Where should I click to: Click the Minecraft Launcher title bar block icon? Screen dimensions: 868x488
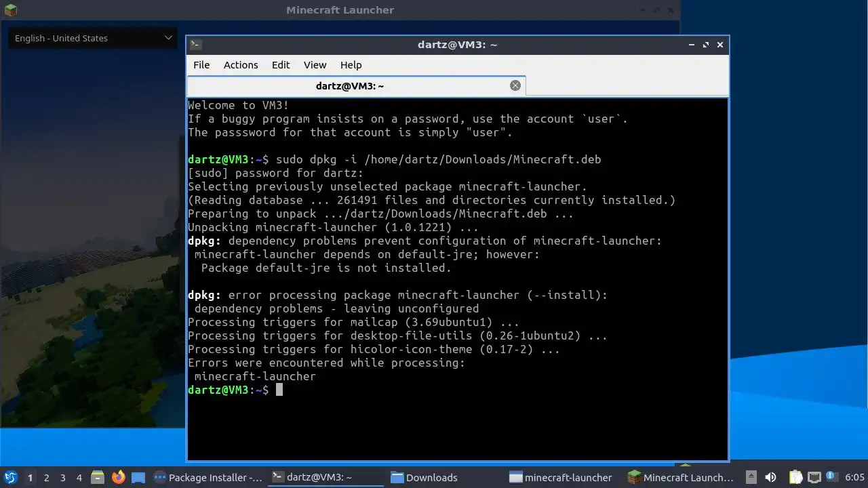point(10,10)
